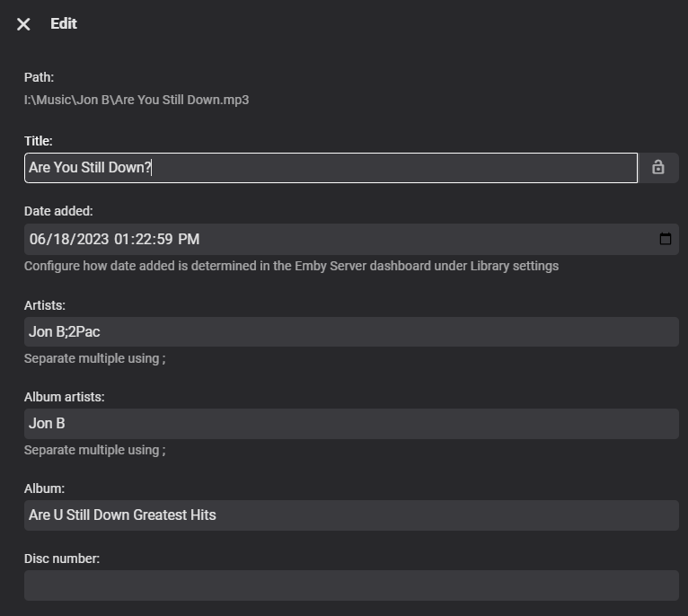
Task: Select the PM segment of the time
Action: (x=189, y=239)
